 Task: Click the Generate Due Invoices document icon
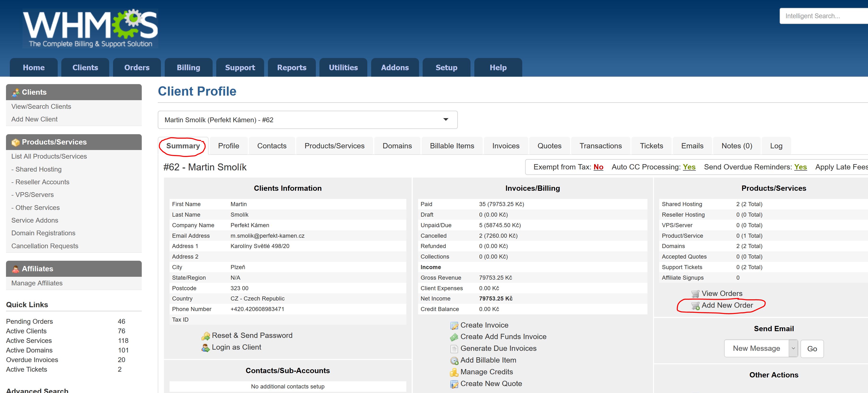[454, 349]
